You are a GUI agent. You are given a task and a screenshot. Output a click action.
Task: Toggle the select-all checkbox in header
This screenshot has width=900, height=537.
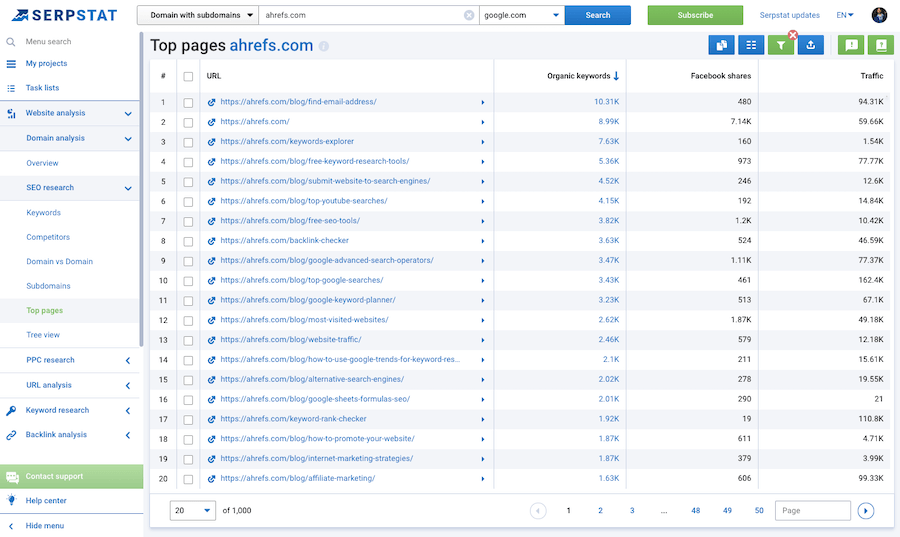coord(188,76)
